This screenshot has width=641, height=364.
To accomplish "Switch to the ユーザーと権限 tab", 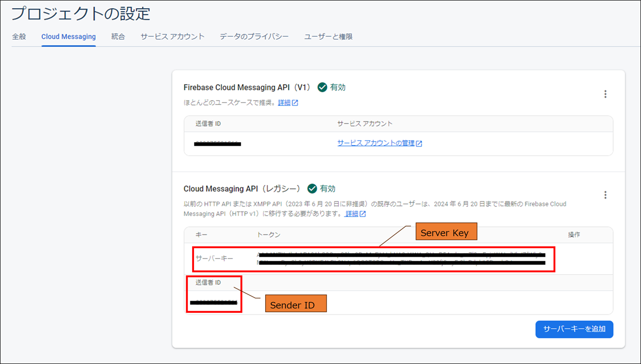I will (x=328, y=37).
